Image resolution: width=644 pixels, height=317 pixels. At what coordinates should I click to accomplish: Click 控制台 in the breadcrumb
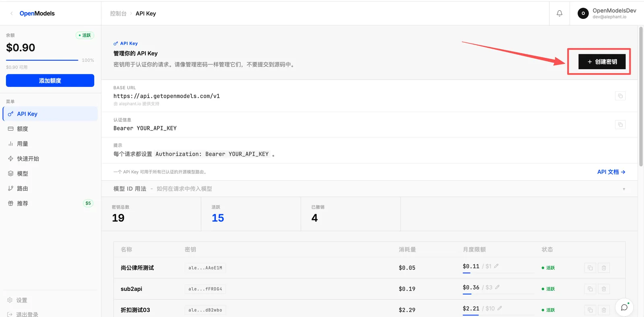[118, 13]
